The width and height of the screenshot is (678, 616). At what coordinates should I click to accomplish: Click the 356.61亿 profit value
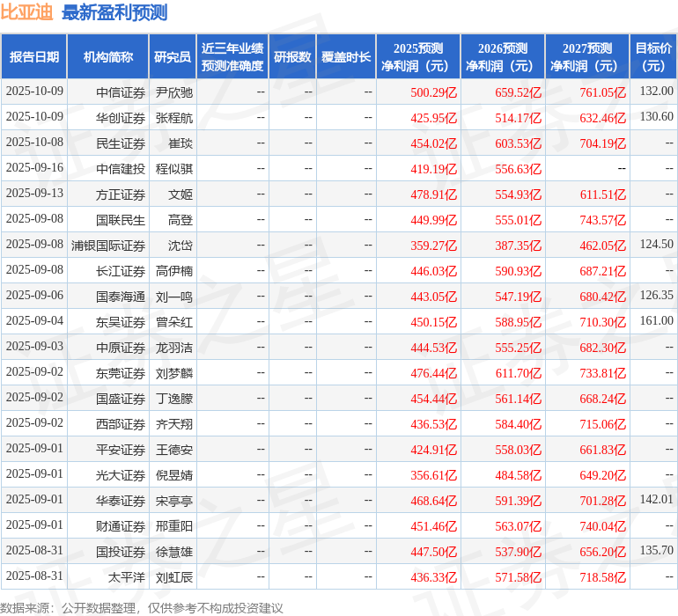coord(434,475)
